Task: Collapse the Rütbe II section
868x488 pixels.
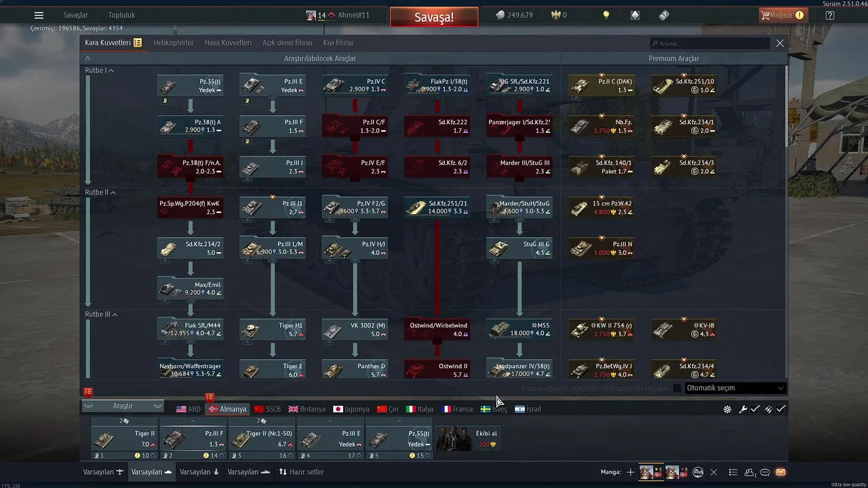Action: tap(100, 192)
